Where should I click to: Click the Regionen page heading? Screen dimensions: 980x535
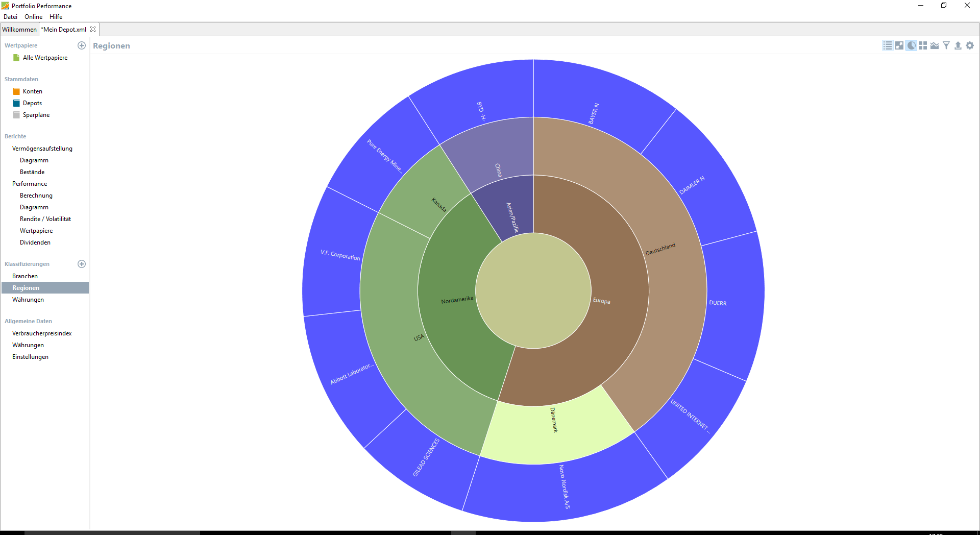pyautogui.click(x=111, y=46)
